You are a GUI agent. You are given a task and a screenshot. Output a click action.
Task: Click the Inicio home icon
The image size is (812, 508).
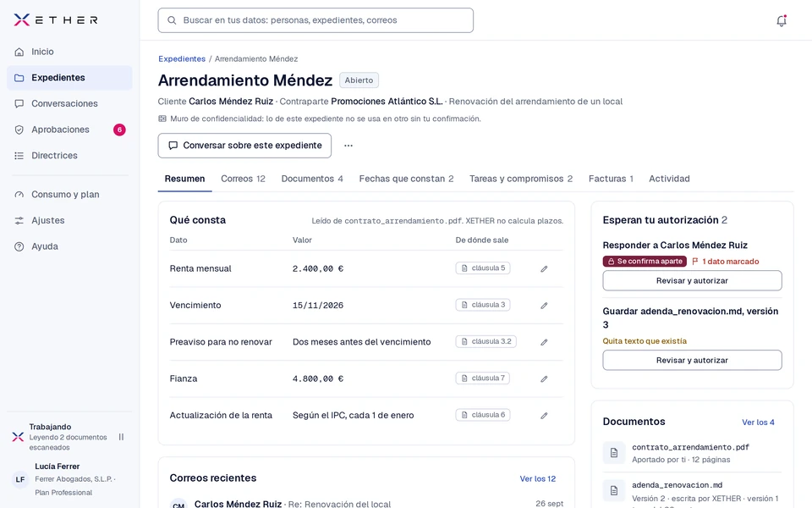click(19, 52)
